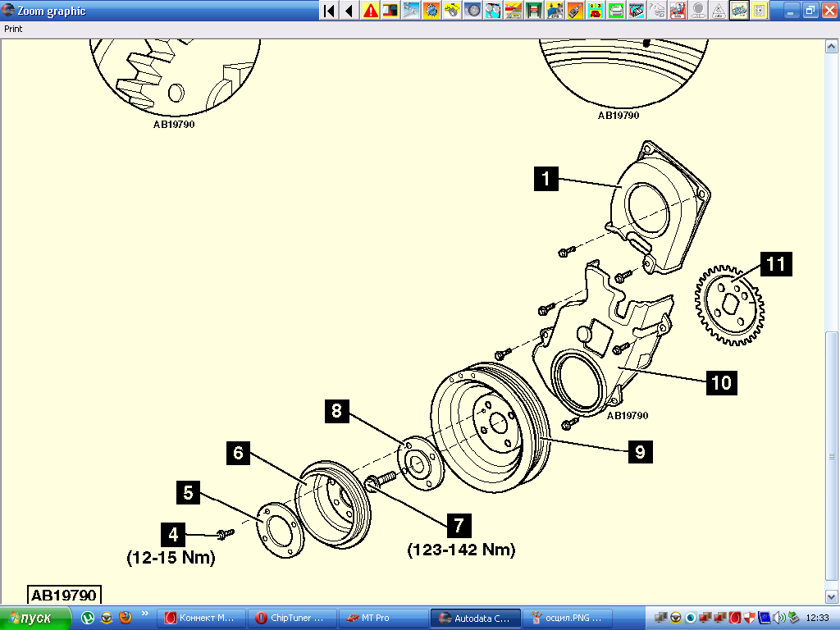Jump to first page with the bar-arrow icon
840x630 pixels.
click(x=330, y=10)
